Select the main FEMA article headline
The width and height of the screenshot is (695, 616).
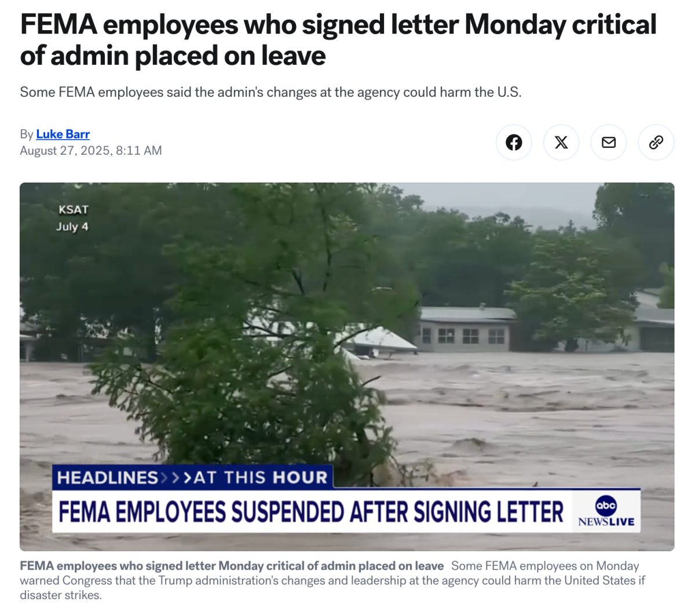(338, 40)
